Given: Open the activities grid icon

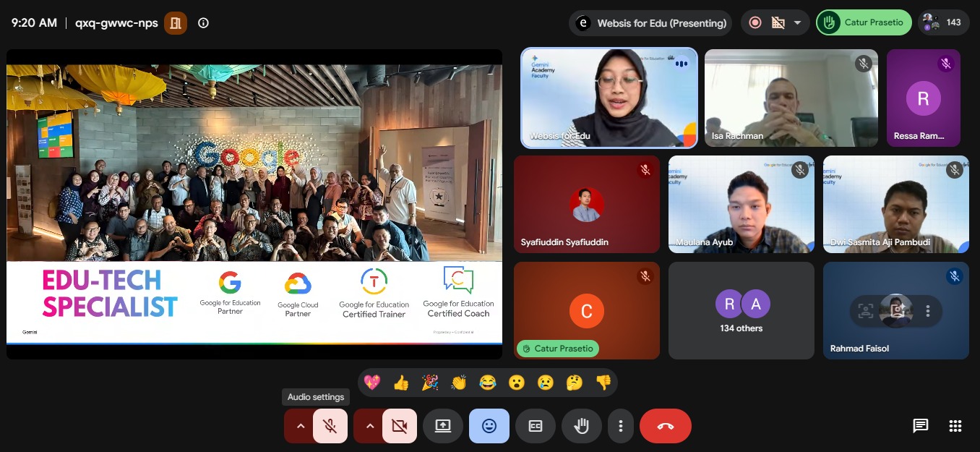Looking at the screenshot, I should (x=955, y=426).
